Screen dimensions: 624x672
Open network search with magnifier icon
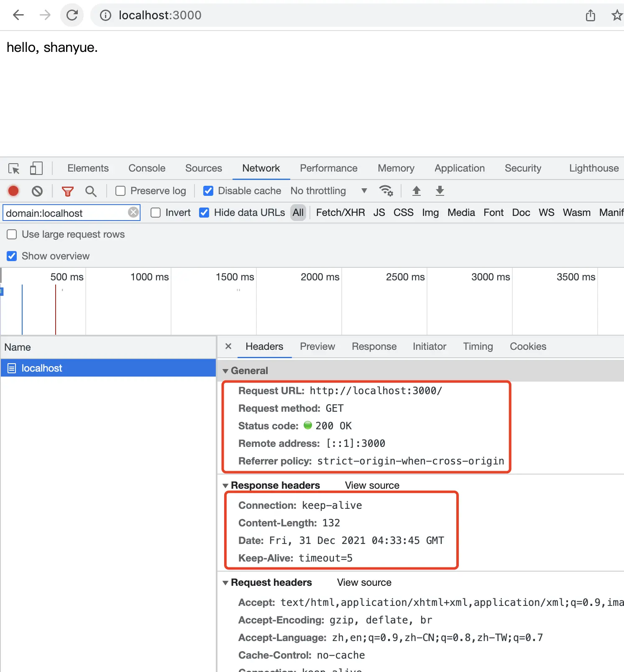click(91, 191)
